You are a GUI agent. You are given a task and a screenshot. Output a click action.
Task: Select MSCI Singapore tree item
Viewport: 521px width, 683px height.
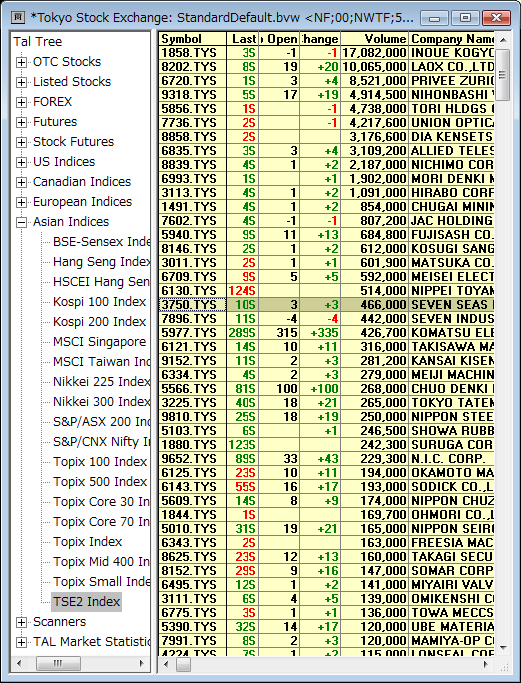(x=99, y=342)
